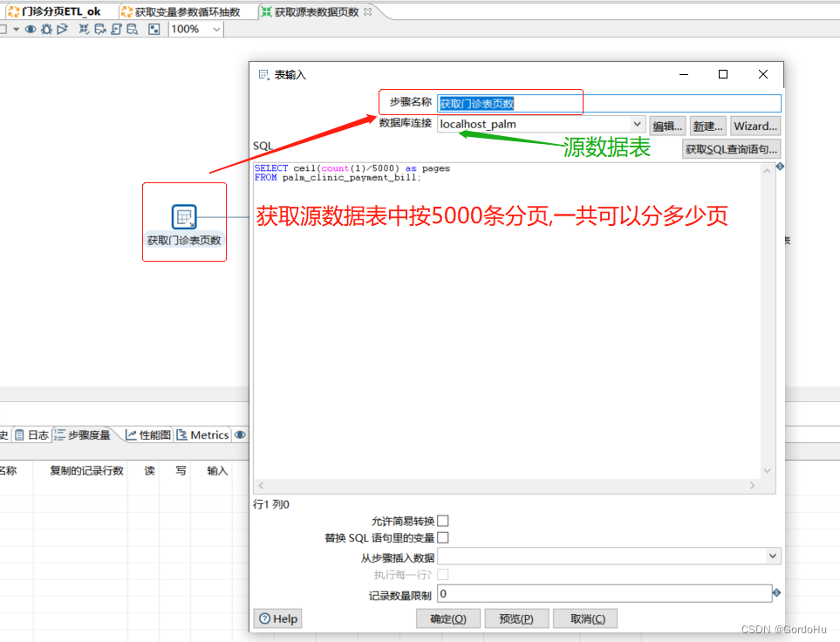The height and width of the screenshot is (642, 840).
Task: Click the preview (eye) icon in Spoon toolbar
Action: coord(31,29)
